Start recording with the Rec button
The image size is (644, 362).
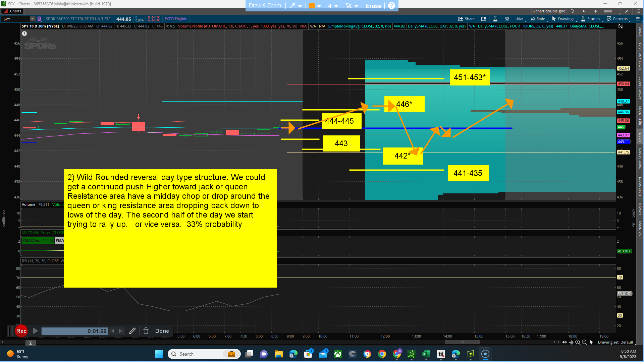[21, 331]
